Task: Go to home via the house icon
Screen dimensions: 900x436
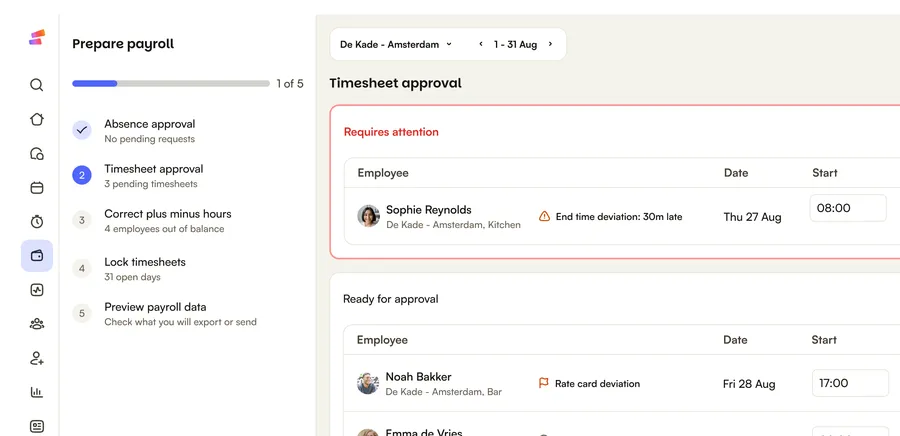Action: point(37,119)
